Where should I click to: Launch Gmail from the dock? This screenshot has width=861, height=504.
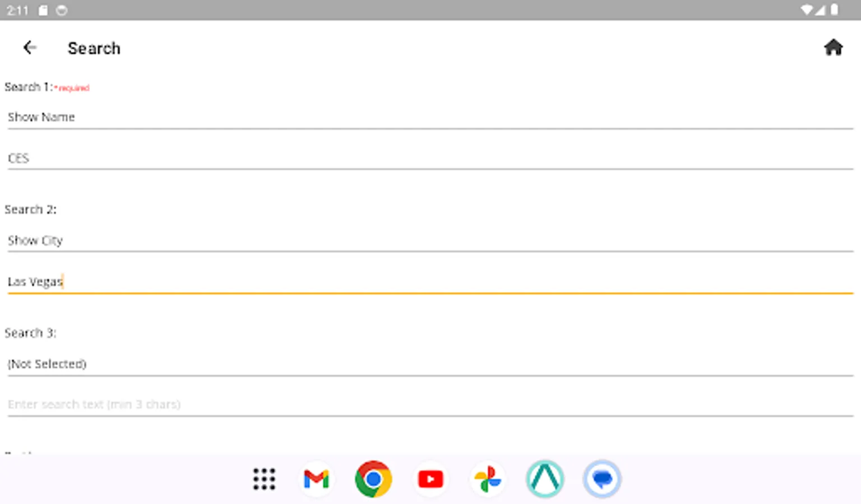pos(316,479)
